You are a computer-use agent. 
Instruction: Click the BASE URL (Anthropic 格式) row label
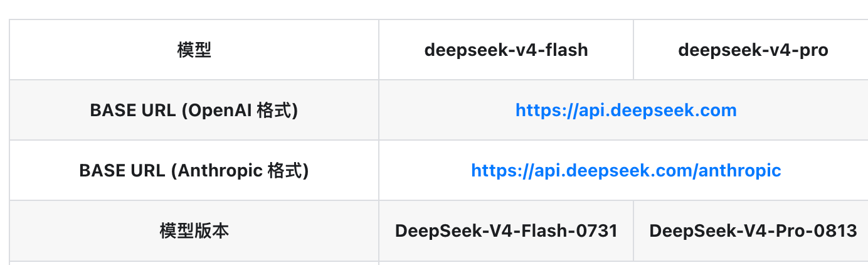pyautogui.click(x=194, y=170)
